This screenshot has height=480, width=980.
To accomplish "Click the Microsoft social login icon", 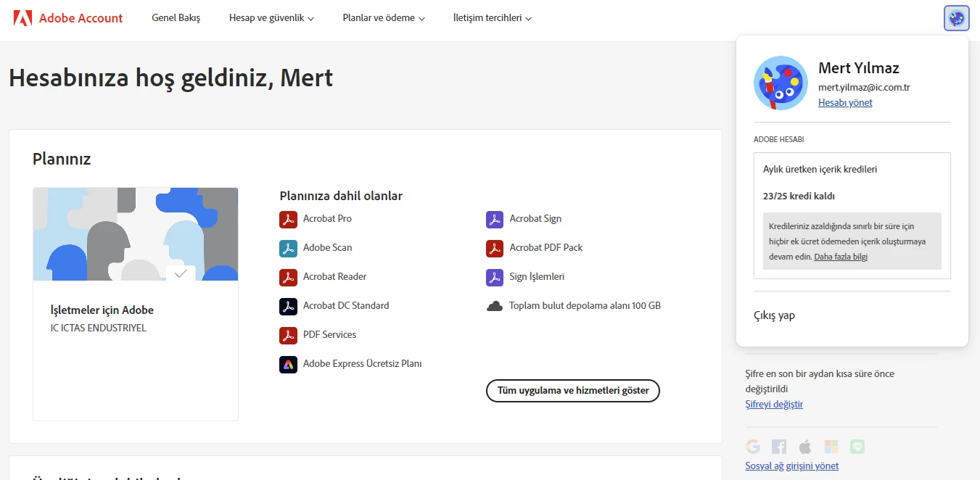I will pyautogui.click(x=831, y=447).
